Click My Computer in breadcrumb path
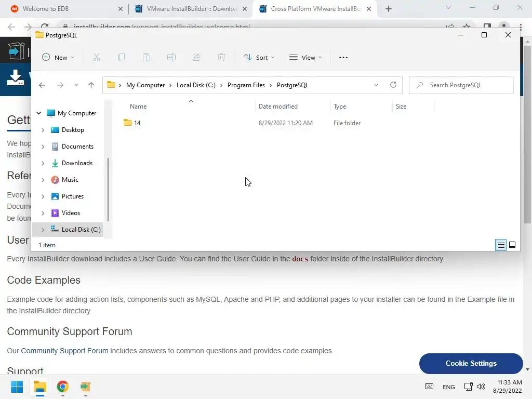 (x=145, y=85)
